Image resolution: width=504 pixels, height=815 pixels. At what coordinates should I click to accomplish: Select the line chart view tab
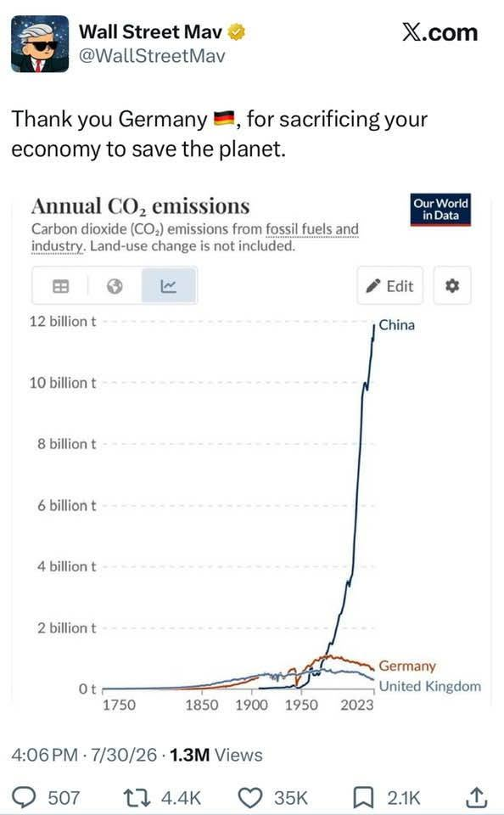[x=169, y=286]
